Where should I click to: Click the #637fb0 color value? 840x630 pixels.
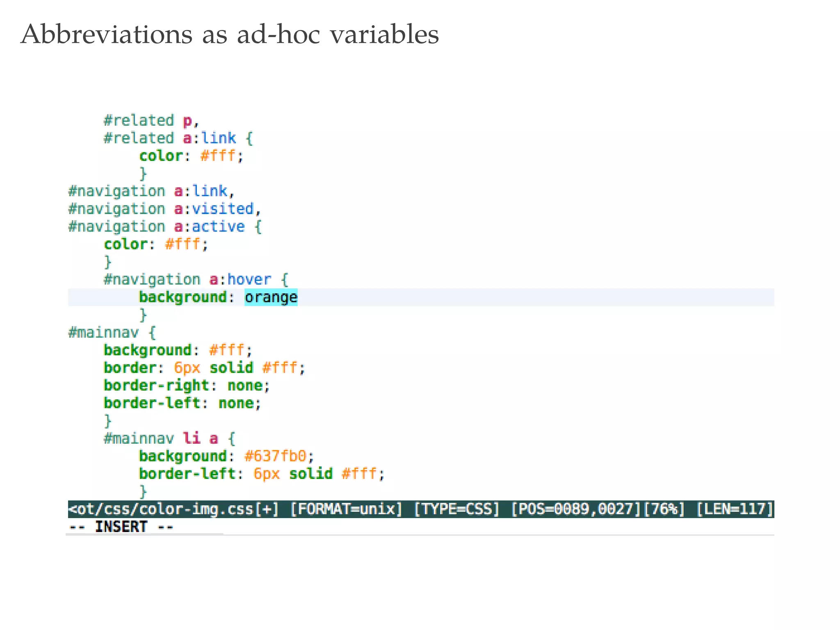point(275,456)
